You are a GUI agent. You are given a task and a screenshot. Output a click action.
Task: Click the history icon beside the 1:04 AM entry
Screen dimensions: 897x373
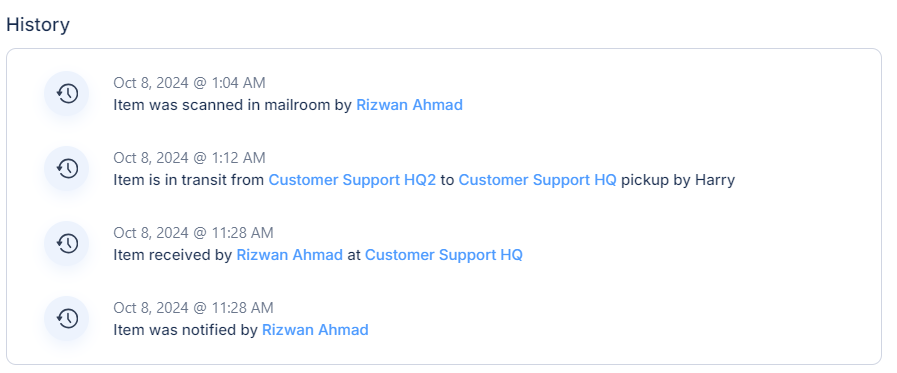pos(67,93)
